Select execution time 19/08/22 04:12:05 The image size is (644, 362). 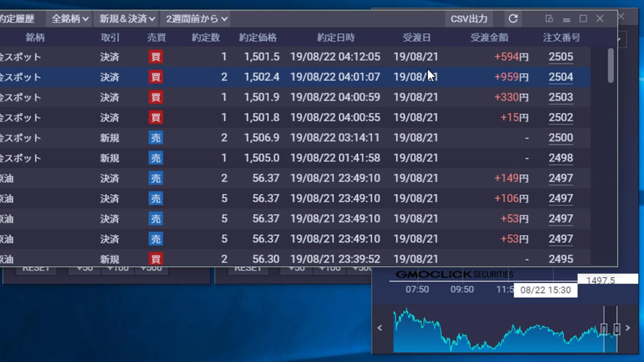335,56
